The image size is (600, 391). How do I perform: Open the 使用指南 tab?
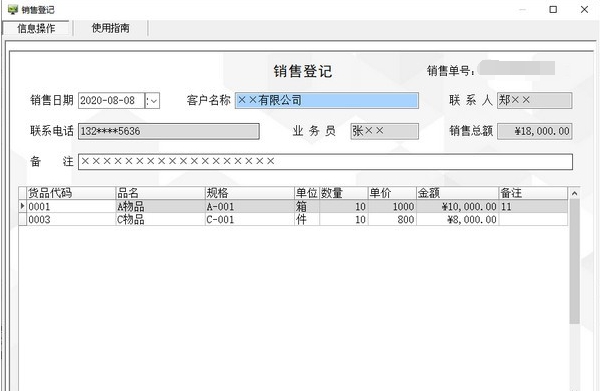point(110,28)
